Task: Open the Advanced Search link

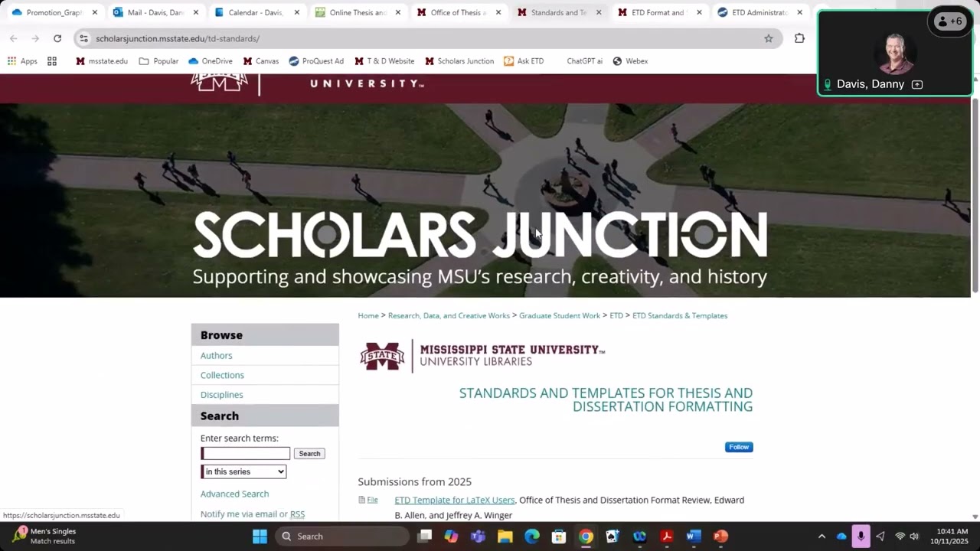Action: point(234,494)
